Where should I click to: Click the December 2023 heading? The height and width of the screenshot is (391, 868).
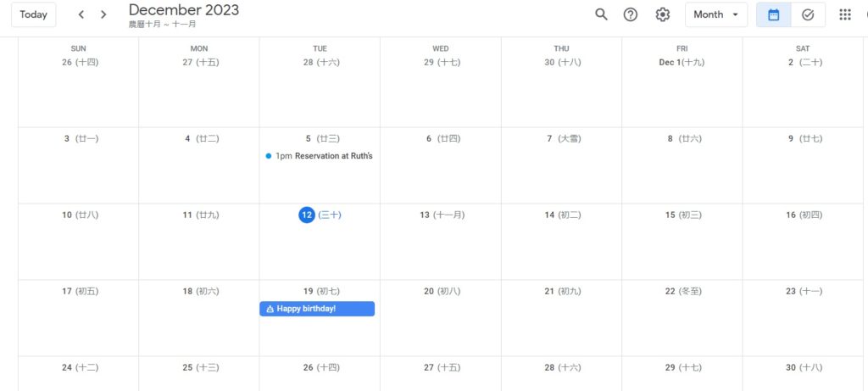tap(184, 10)
